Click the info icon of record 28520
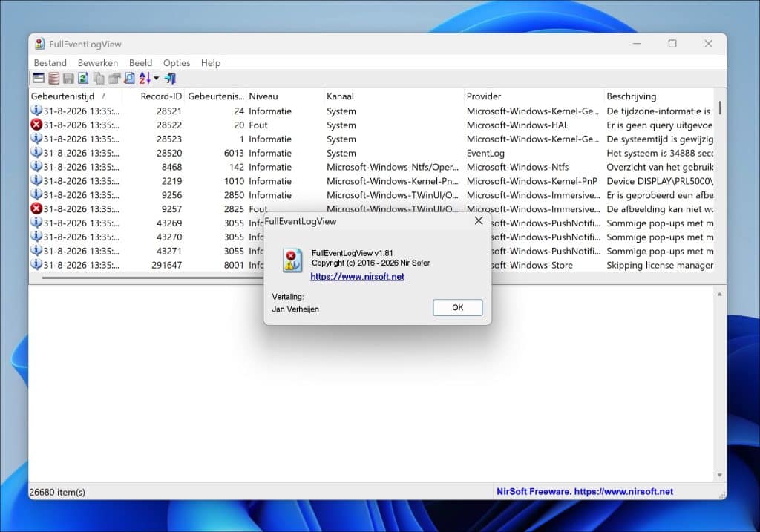The width and height of the screenshot is (760, 532). click(x=36, y=153)
